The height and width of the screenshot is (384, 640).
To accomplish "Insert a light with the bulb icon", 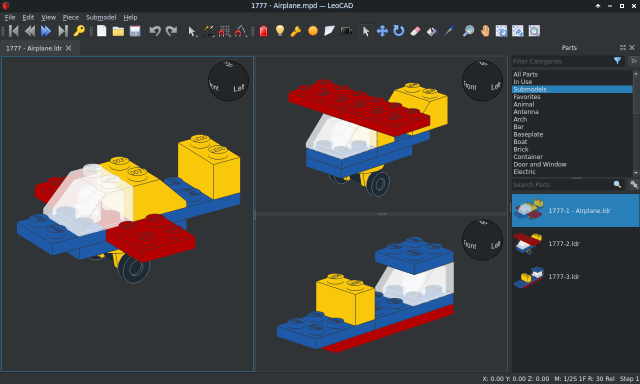I will pos(280,31).
